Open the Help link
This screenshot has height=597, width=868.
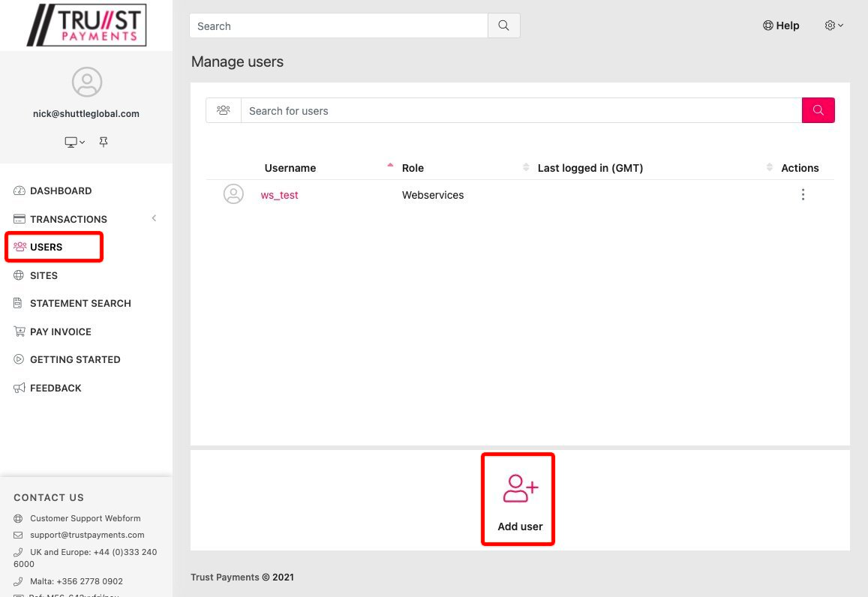pos(781,25)
